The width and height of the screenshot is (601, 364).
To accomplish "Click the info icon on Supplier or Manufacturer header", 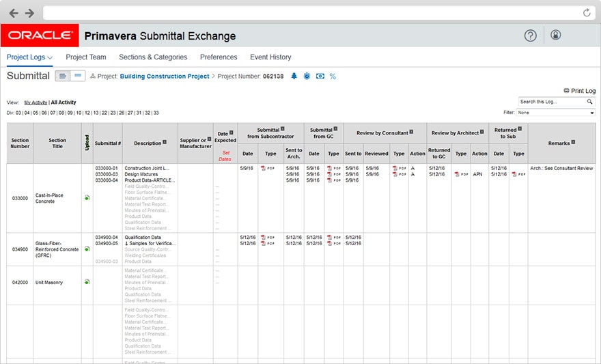I will 209,139.
